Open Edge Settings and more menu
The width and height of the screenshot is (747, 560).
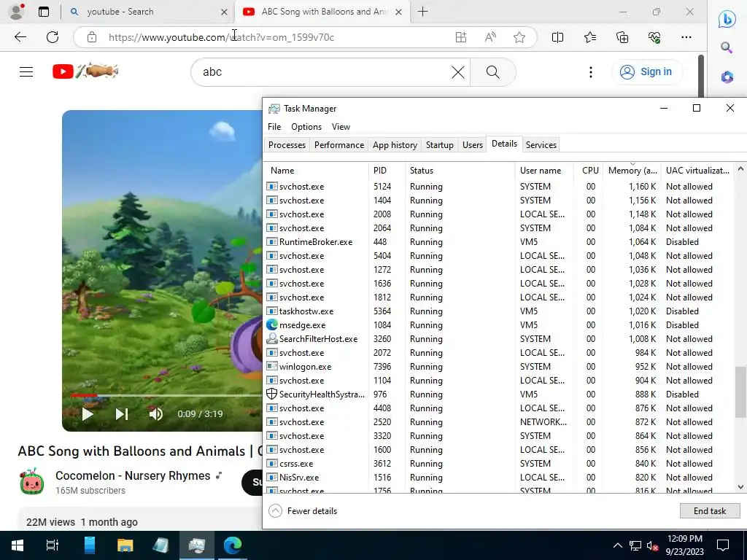click(x=686, y=37)
